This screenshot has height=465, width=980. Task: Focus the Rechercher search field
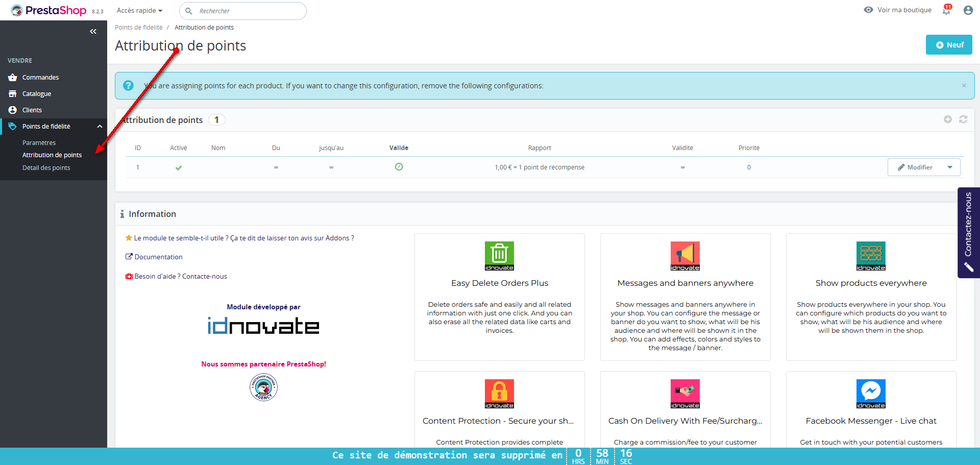pyautogui.click(x=243, y=11)
